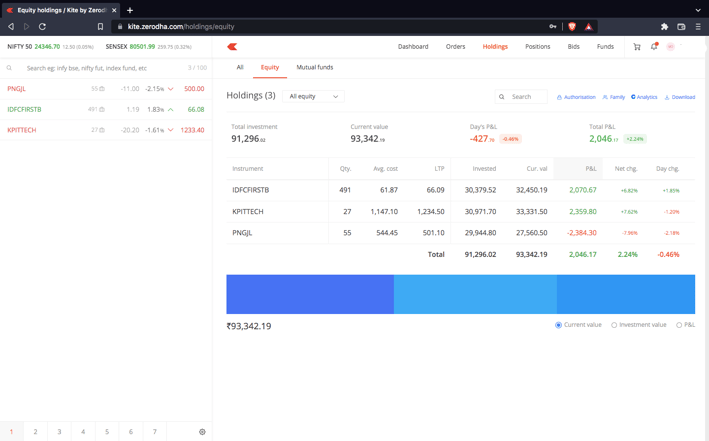
Task: Click the NIFTY 50 index ticker
Action: (50, 47)
